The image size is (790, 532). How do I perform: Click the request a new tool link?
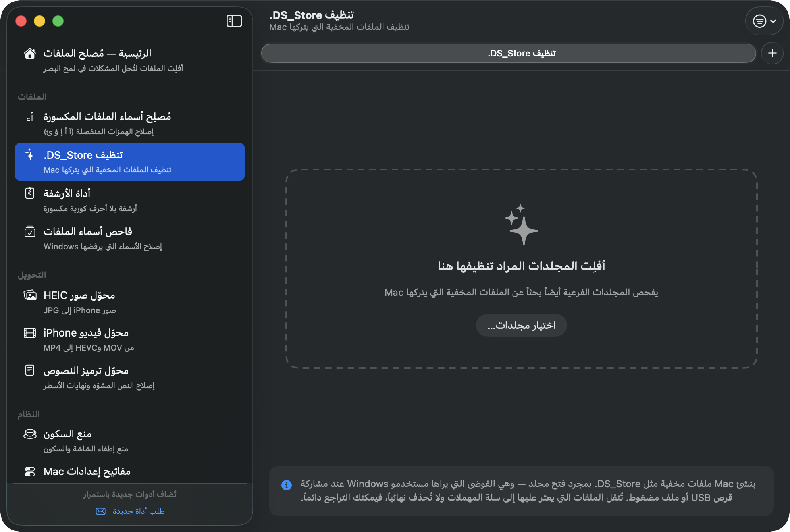point(130,511)
